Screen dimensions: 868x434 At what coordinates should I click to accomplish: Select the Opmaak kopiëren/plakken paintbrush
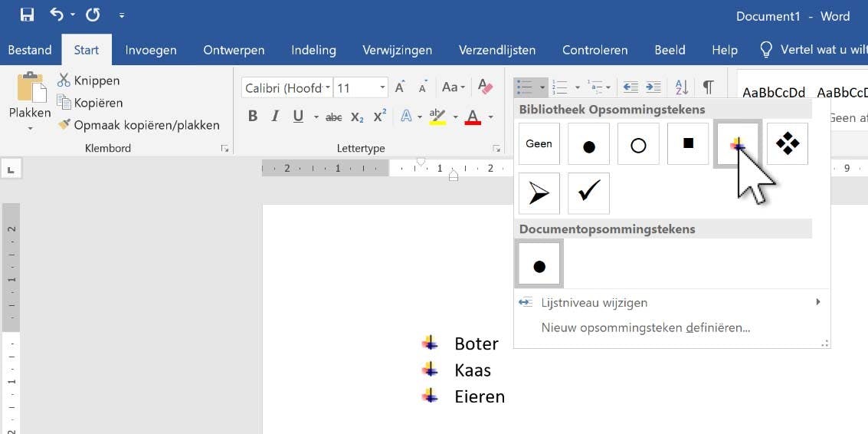[x=64, y=125]
